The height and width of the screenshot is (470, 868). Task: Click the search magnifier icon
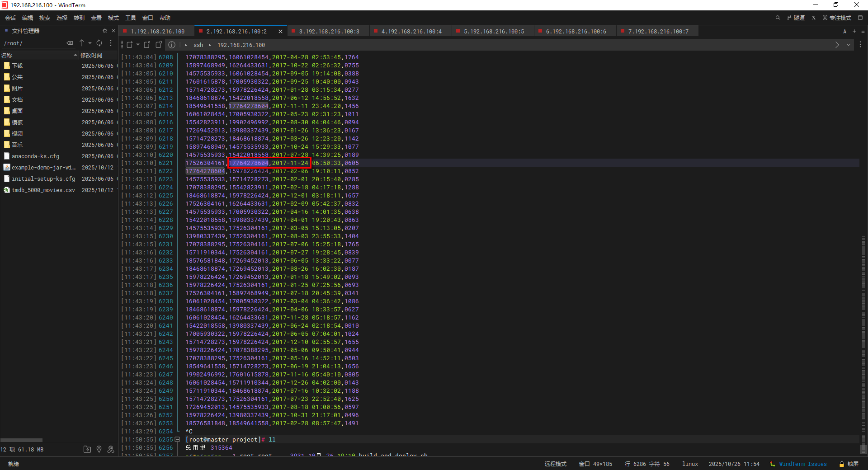pos(778,18)
